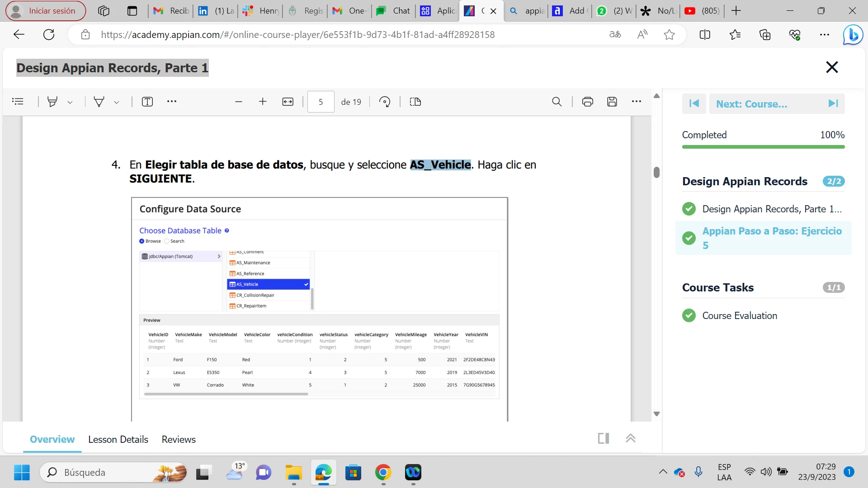Viewport: 868px width, 488px height.
Task: Save the PDF document
Action: click(612, 102)
